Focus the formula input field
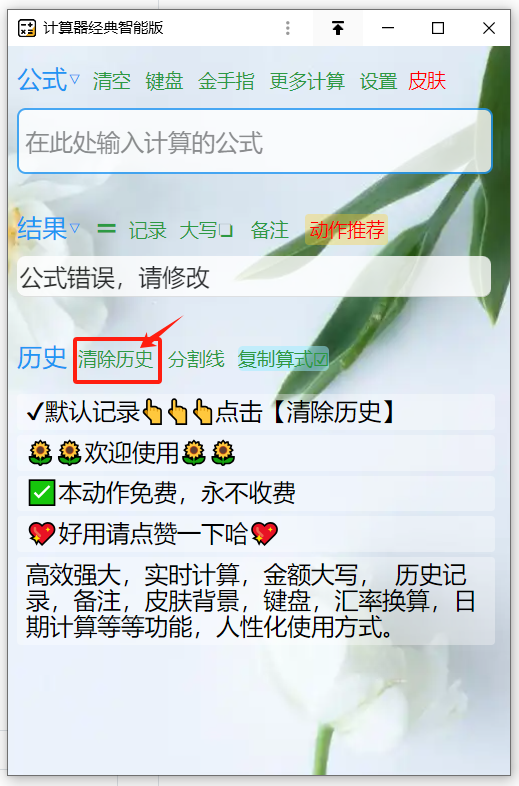Image resolution: width=519 pixels, height=786 pixels. coord(255,141)
